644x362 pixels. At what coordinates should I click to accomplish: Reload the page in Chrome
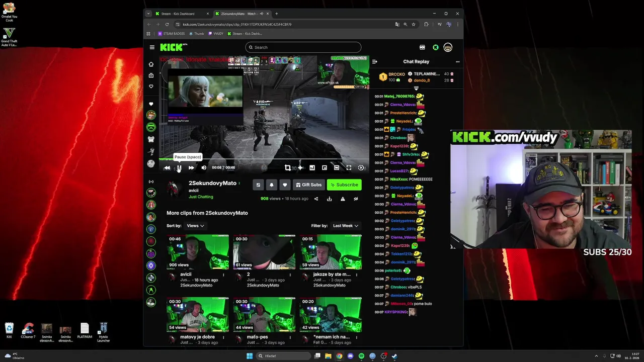[168, 24]
